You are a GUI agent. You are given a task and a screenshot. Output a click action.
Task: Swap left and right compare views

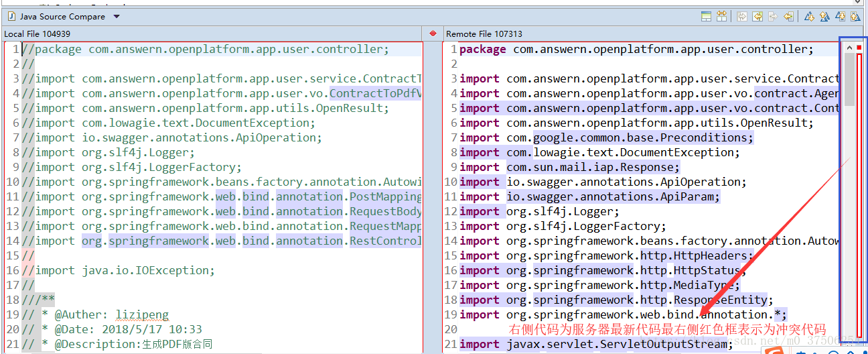pos(721,17)
